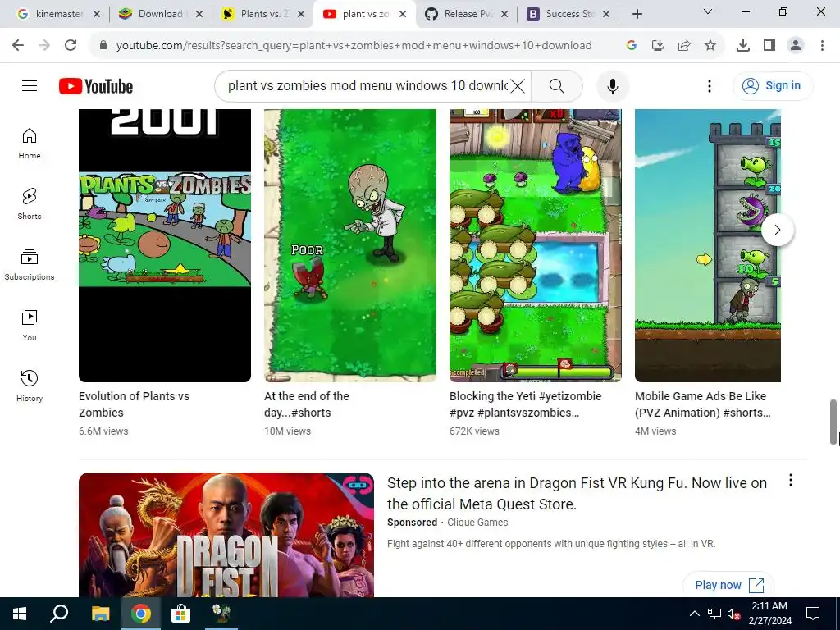The image size is (840, 630).
Task: Open Shorts in the sidebar
Action: [30, 204]
